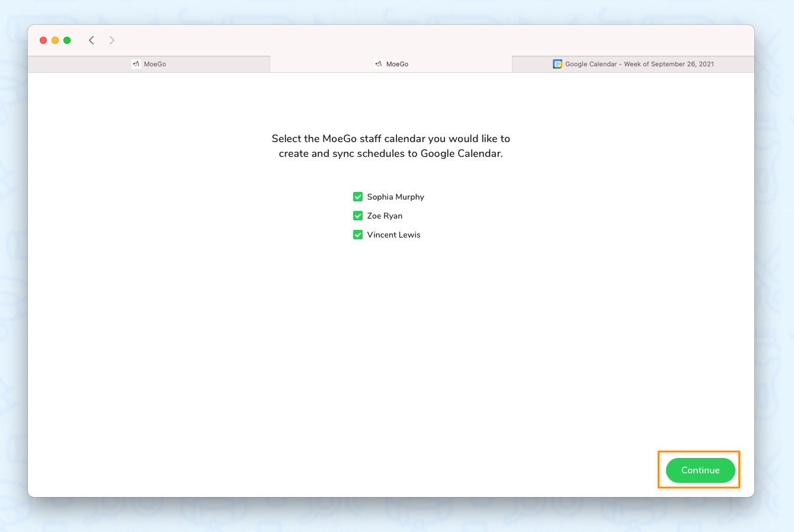Go back with the left arrow
This screenshot has width=794, height=532.
[91, 40]
